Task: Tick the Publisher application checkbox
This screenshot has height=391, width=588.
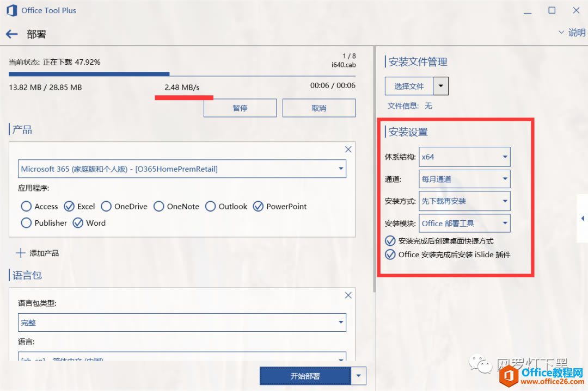Action: click(x=26, y=223)
